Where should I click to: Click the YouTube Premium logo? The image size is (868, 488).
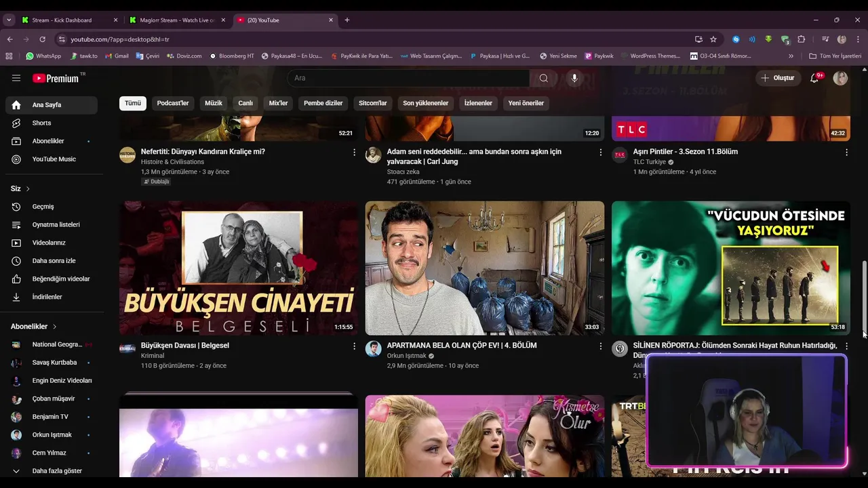(56, 78)
